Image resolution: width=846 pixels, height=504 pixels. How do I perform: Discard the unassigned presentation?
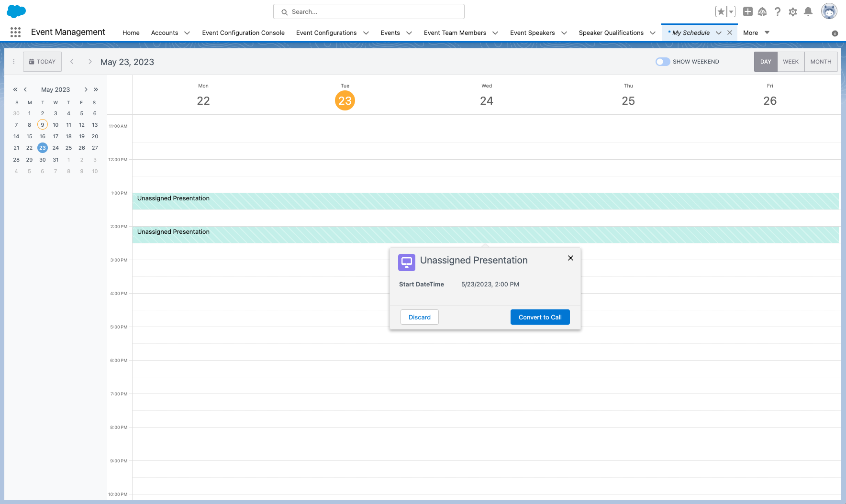click(x=419, y=317)
